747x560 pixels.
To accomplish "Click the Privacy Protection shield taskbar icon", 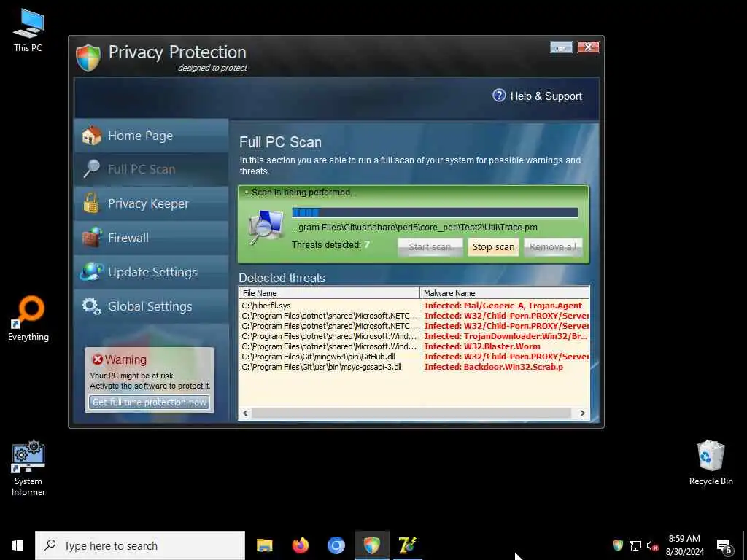I will [371, 545].
